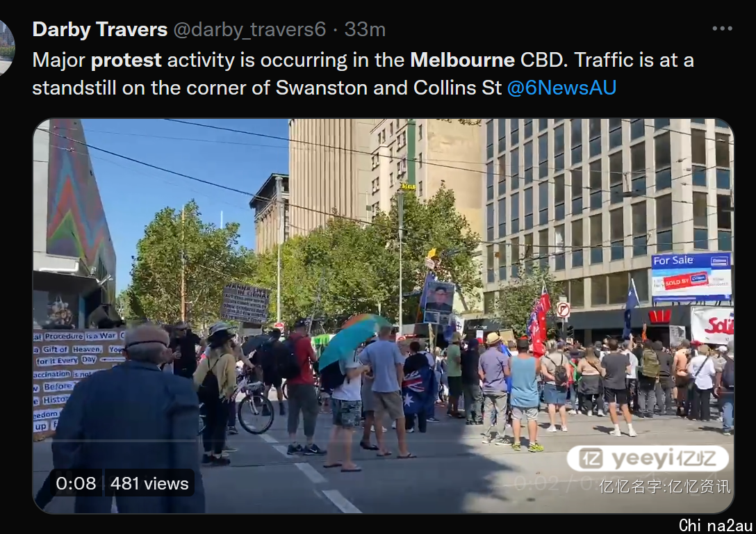This screenshot has height=534, width=756.
Task: Click the Chi na2au watermark text
Action: [716, 525]
